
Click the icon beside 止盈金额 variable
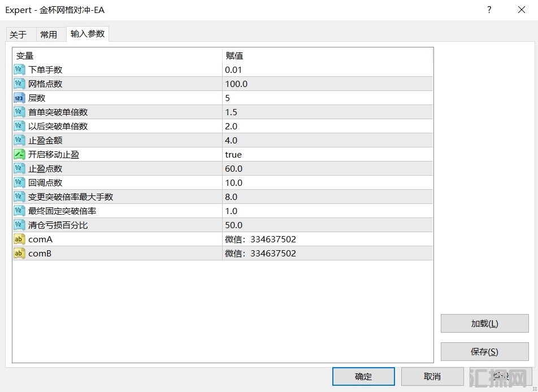coord(19,140)
